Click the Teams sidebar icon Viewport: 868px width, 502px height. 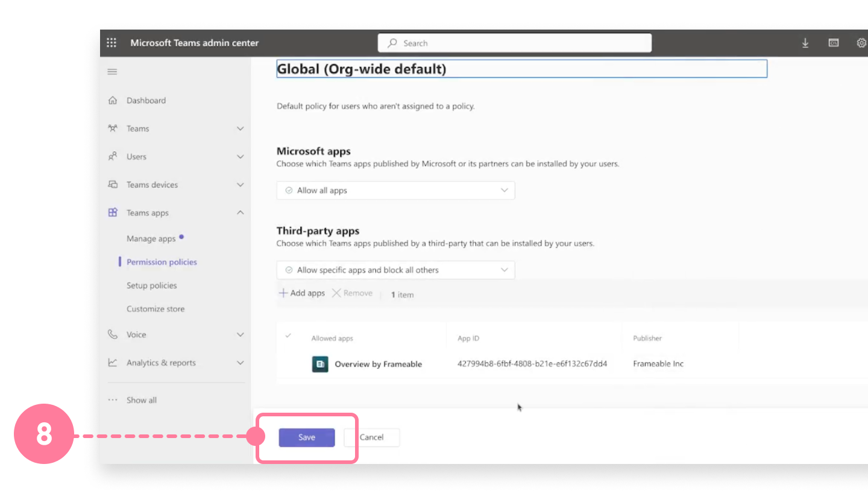click(x=113, y=129)
